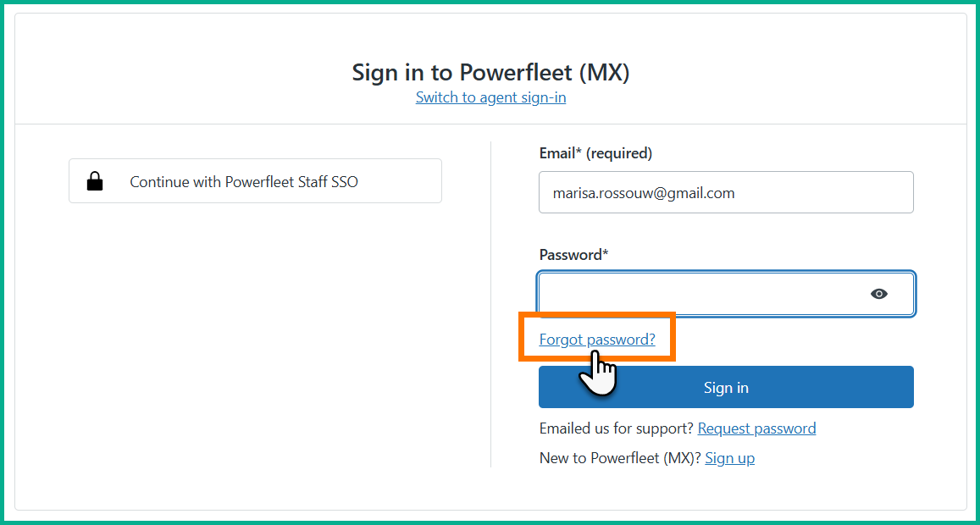Open the Switch to agent sign-in link
The height and width of the screenshot is (525, 980).
click(490, 97)
